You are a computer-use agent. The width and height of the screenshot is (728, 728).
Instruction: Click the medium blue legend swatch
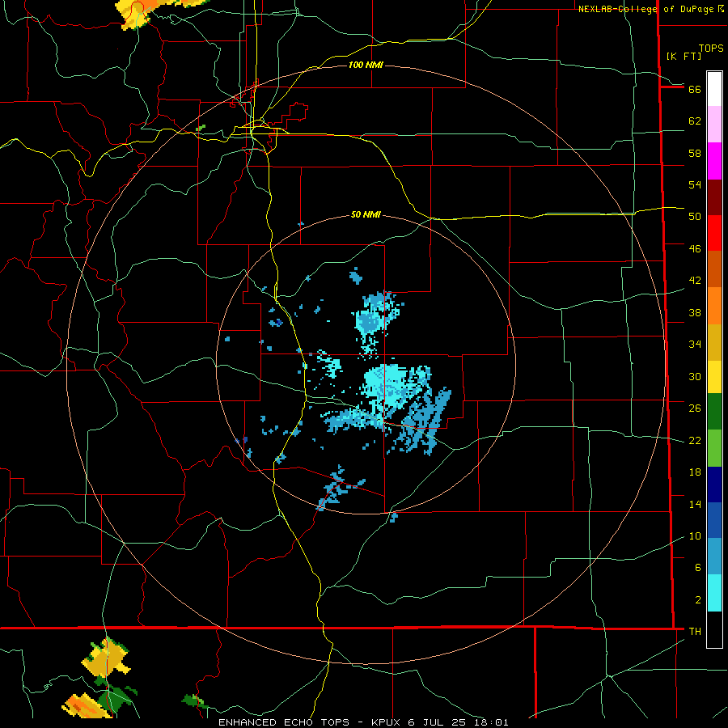(x=714, y=520)
